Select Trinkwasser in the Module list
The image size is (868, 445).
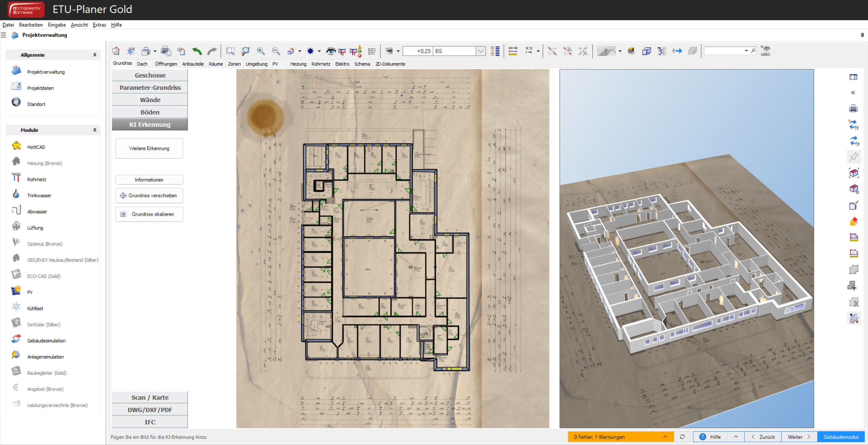point(39,195)
